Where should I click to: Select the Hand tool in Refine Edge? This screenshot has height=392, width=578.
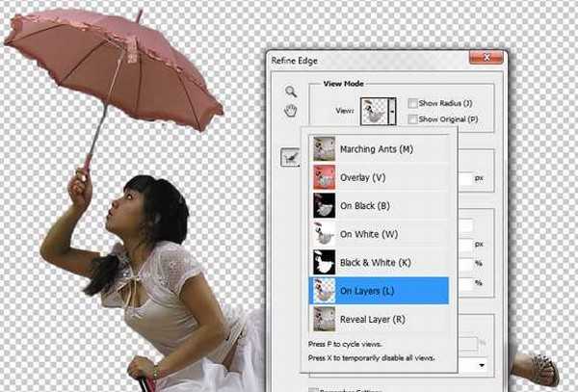pos(290,111)
